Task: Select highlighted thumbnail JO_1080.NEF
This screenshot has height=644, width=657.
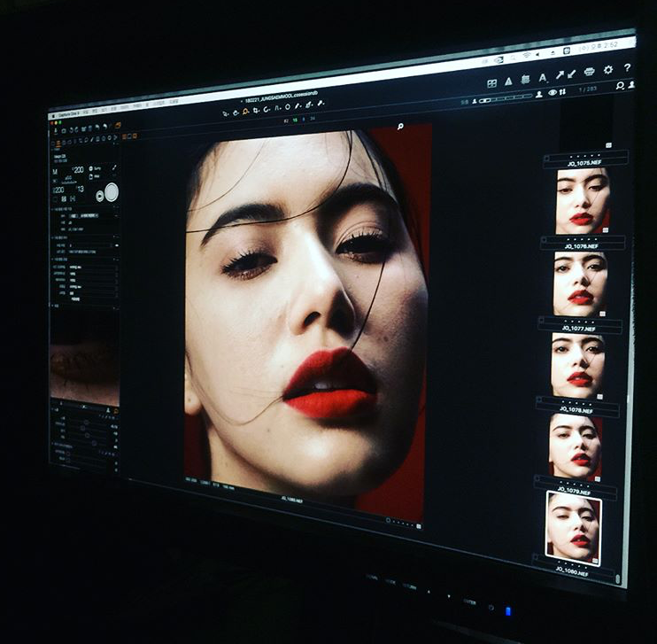Action: coord(573,529)
